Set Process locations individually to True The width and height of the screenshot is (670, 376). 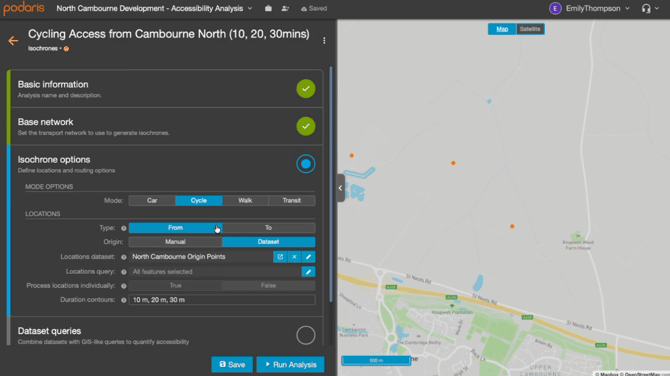point(175,285)
